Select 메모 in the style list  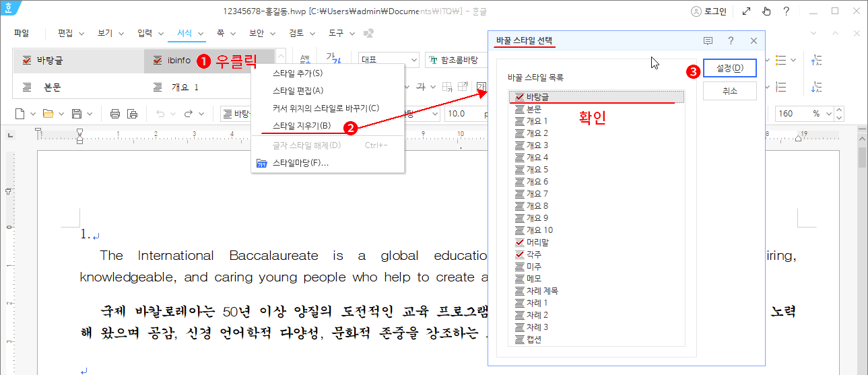597,279
